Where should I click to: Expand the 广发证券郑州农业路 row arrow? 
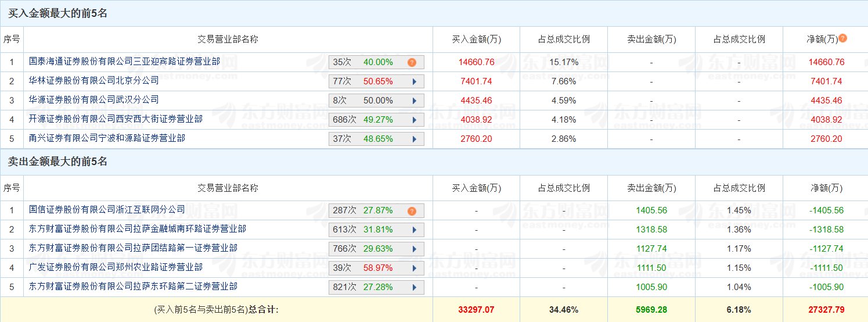[415, 268]
